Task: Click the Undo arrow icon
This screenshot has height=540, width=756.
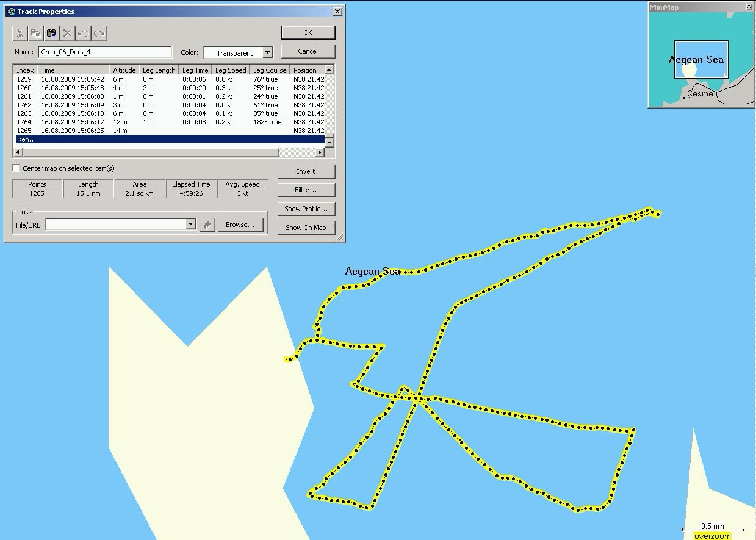Action: pos(84,33)
